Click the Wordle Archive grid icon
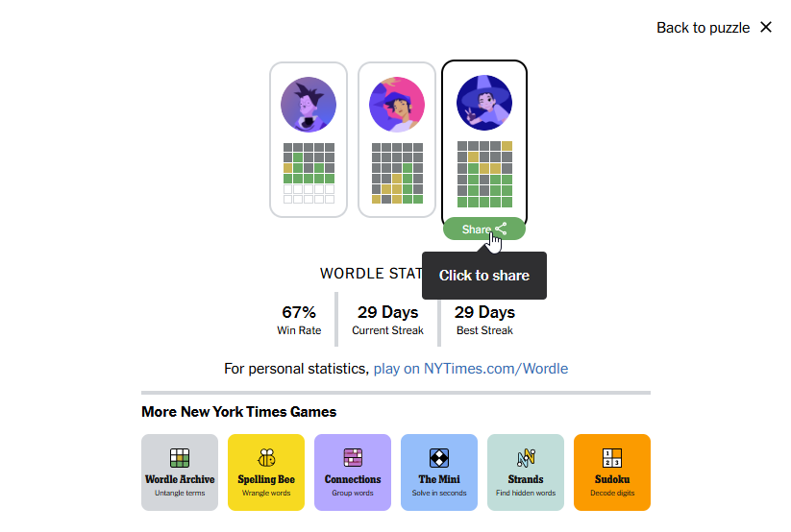This screenshot has height=532, width=791. (180, 458)
